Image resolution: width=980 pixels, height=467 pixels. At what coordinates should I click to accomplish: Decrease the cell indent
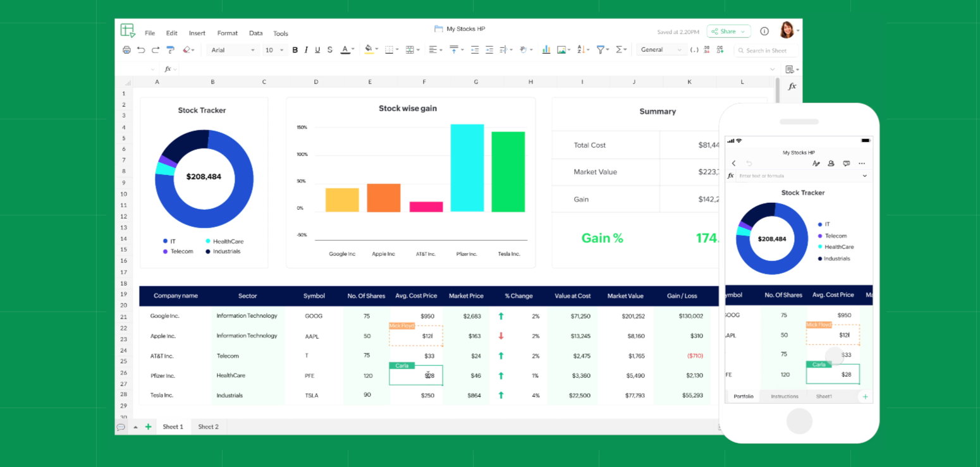[475, 50]
